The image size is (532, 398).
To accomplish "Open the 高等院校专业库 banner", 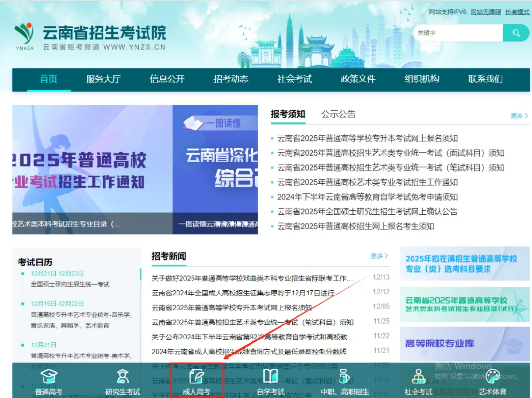I will [x=465, y=344].
